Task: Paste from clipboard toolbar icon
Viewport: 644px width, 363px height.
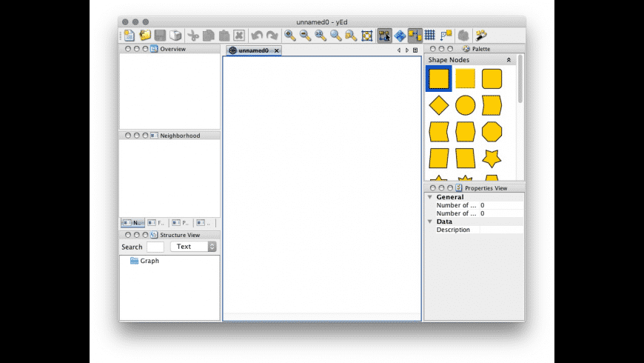Action: (224, 36)
